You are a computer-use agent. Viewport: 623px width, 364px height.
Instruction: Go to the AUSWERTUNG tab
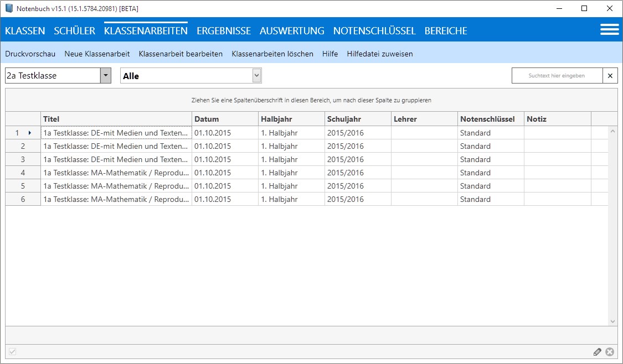pyautogui.click(x=292, y=31)
